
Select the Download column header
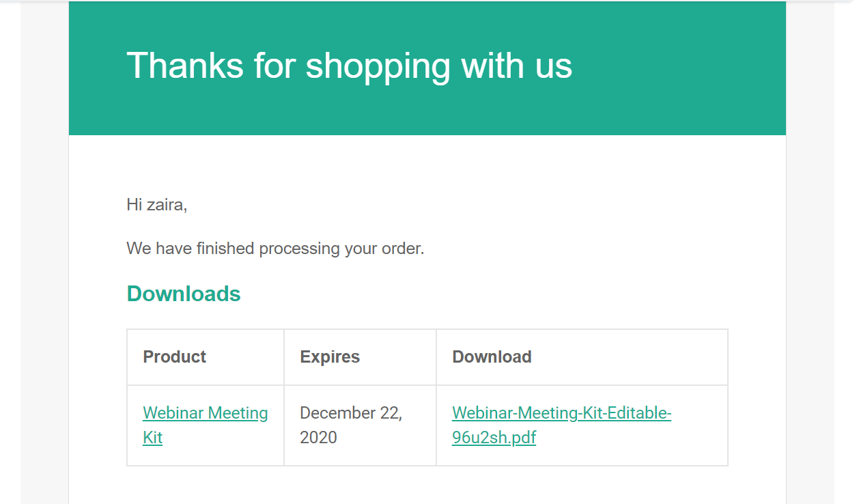click(492, 357)
